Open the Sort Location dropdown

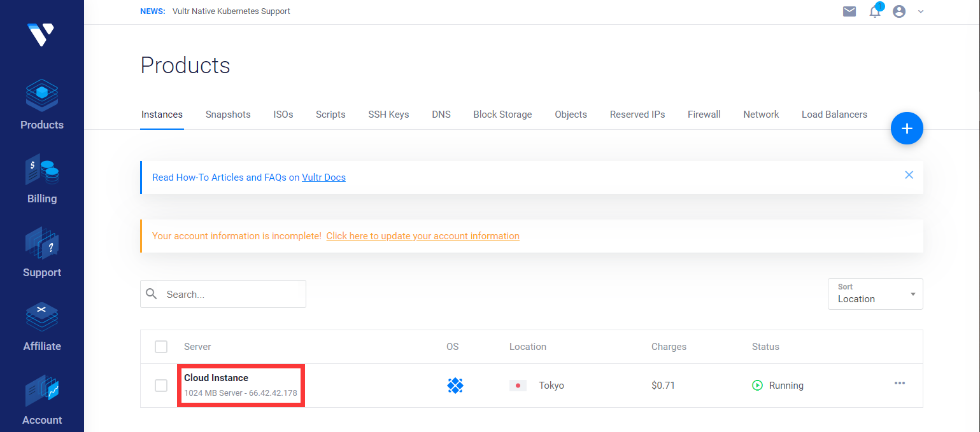[x=876, y=294]
